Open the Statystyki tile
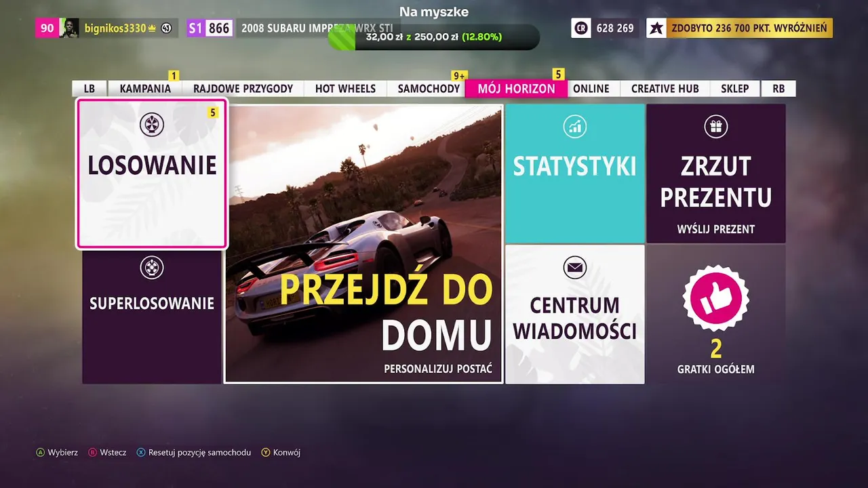Screen dimensions: 868x488 (x=575, y=174)
